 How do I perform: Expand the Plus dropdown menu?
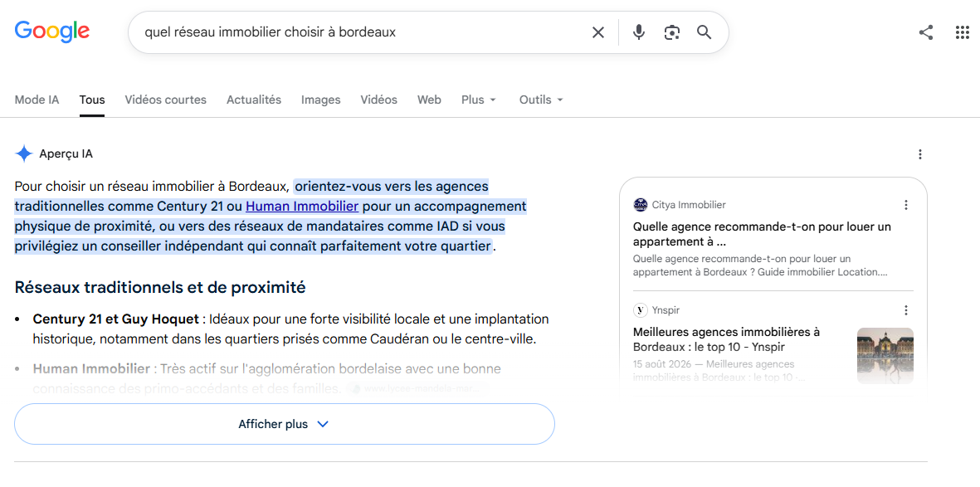point(479,100)
